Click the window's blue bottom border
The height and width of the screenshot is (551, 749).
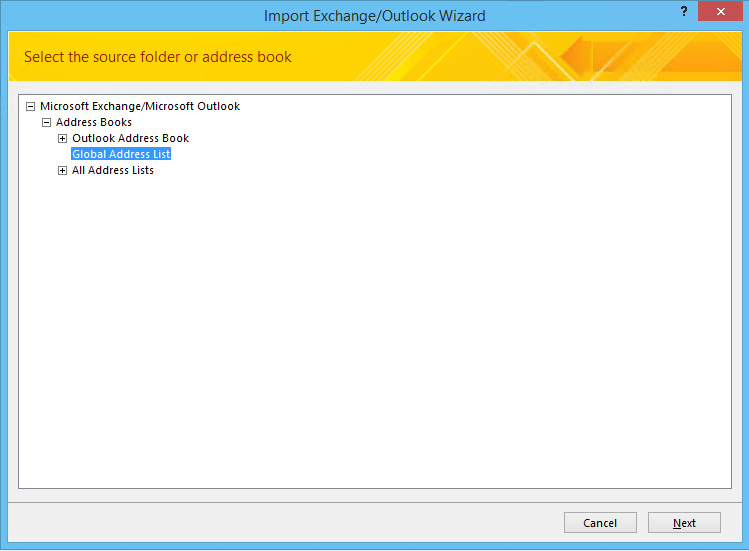pyautogui.click(x=374, y=547)
